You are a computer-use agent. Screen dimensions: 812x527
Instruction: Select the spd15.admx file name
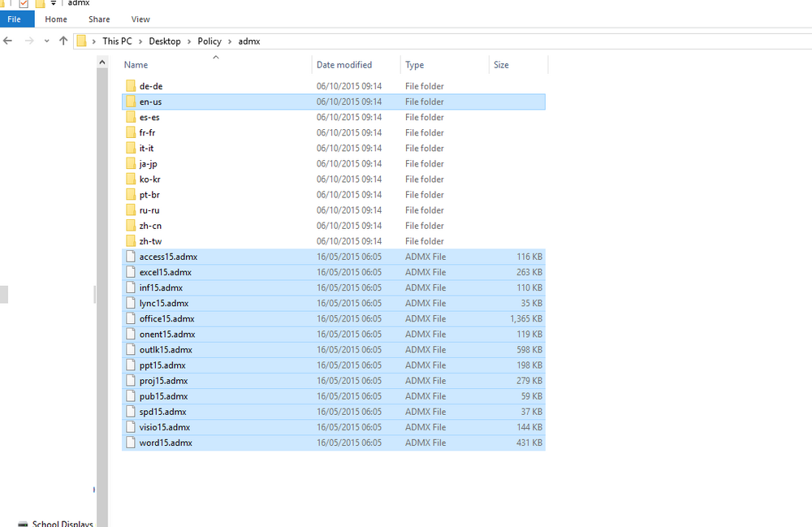point(162,412)
